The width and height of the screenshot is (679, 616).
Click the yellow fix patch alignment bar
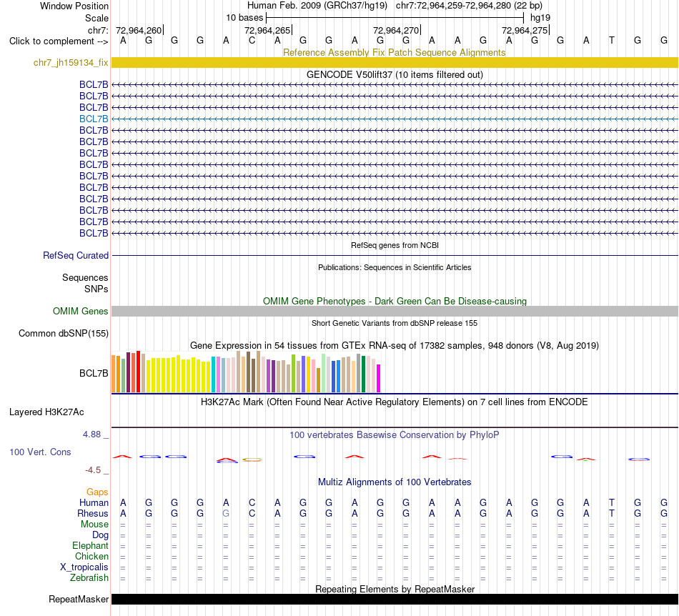coord(395,62)
